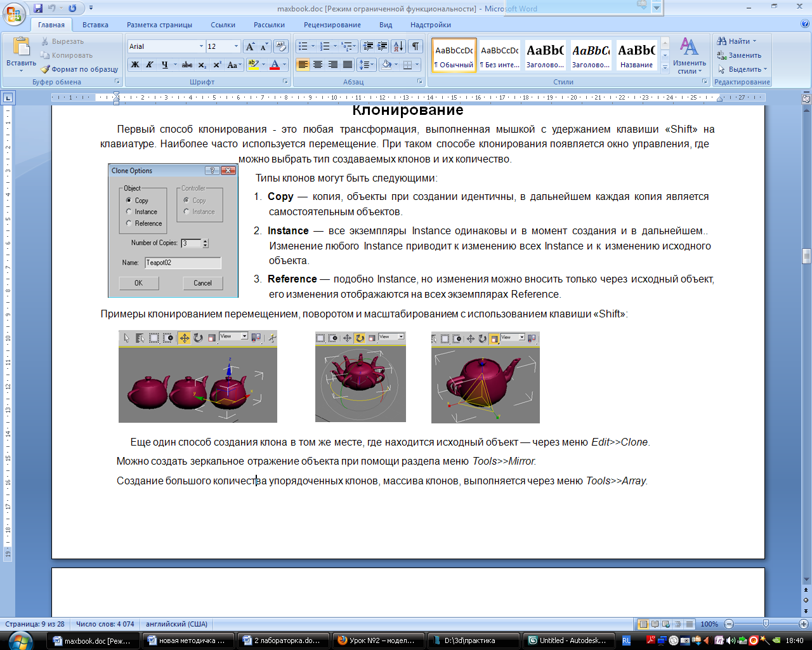Viewport: 812px width, 650px height.
Task: Open the Разметка страницы ribbon tab
Action: (159, 25)
